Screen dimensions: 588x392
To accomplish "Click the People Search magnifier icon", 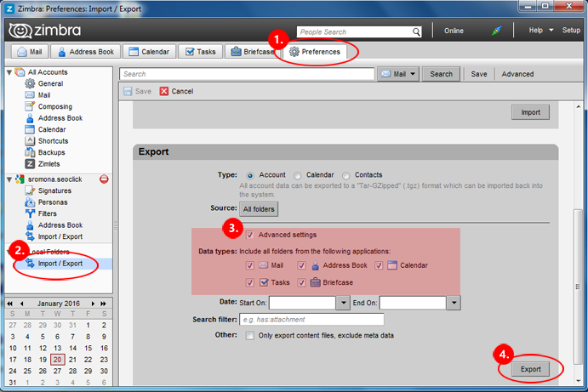I will [x=416, y=31].
